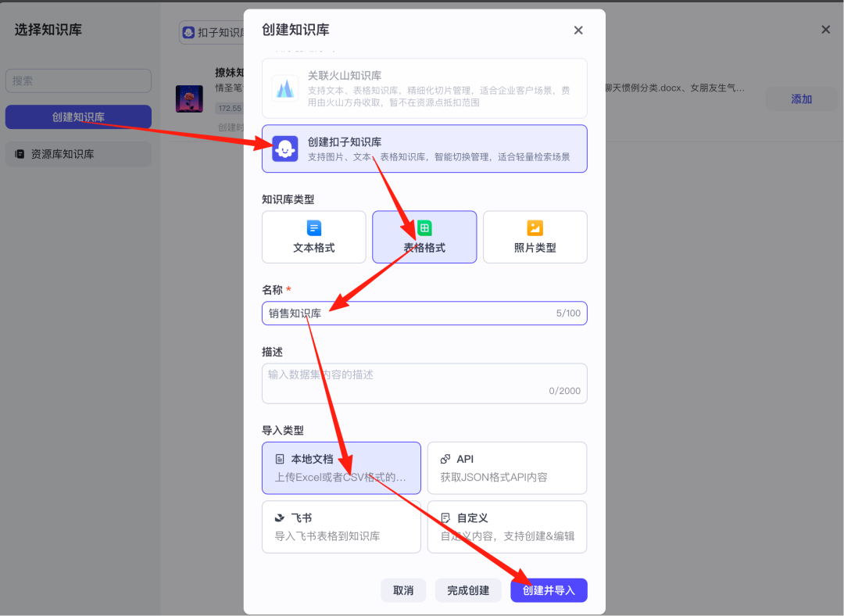Image resolution: width=844 pixels, height=616 pixels.
Task: Open 资源库知识库 in the left sidebar
Action: pyautogui.click(x=79, y=154)
